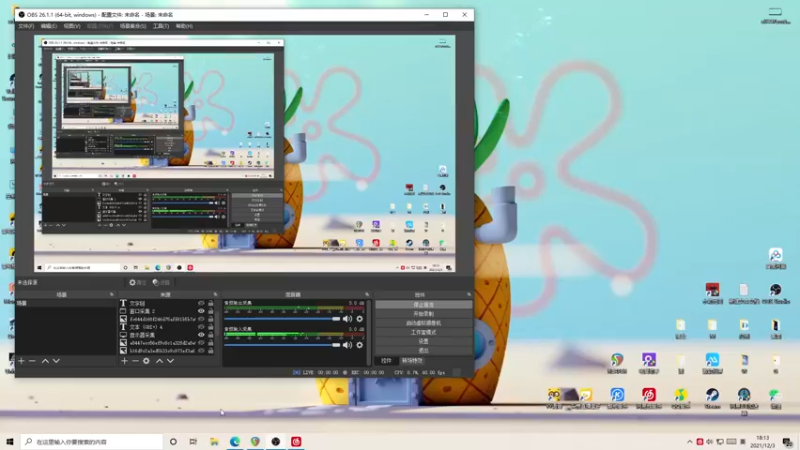The height and width of the screenshot is (450, 800).
Task: Open source properties gear in sources toolbar
Action: (x=146, y=361)
